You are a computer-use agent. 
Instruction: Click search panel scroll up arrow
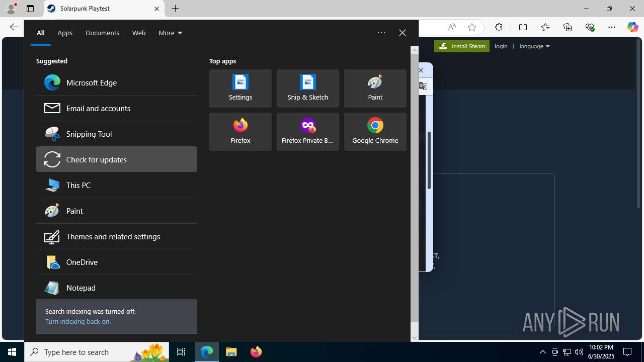click(x=415, y=50)
